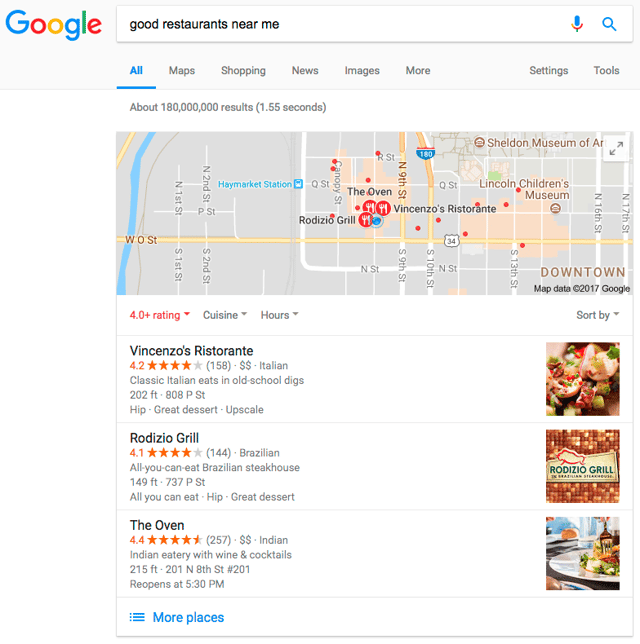Open the More places link
Viewport: 640px width, 644px height.
click(x=188, y=617)
